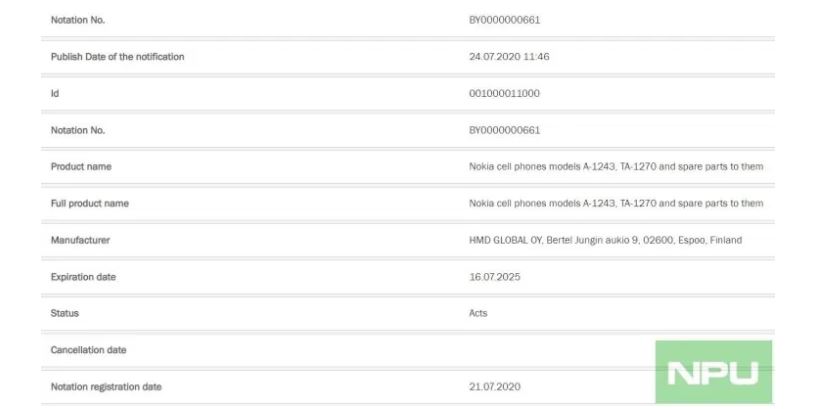This screenshot has height=409, width=833.
Task: Click the Id value 001000011000
Action: [504, 93]
